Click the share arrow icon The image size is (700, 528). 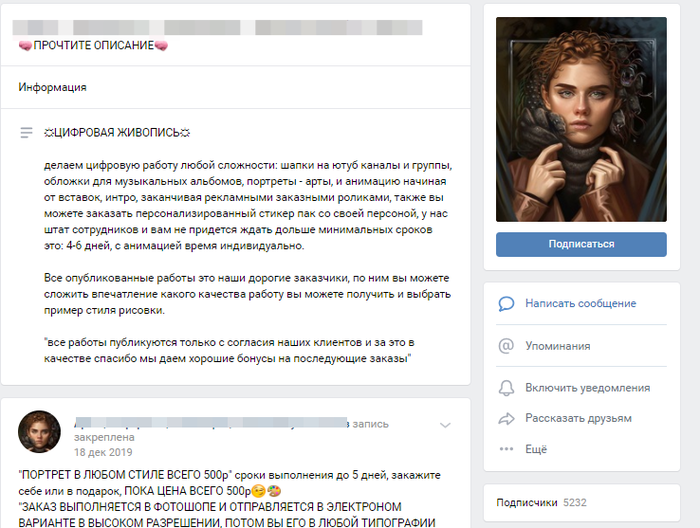click(x=506, y=419)
